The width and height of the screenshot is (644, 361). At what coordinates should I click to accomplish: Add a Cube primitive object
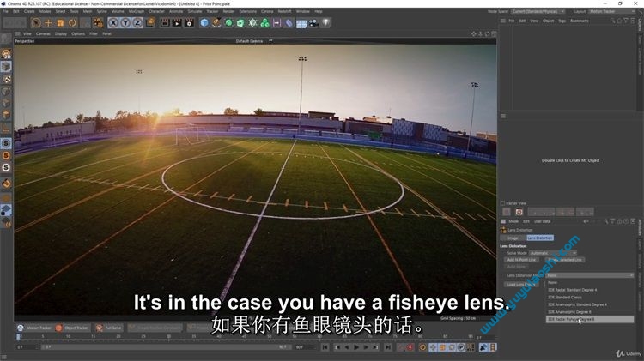[204, 23]
